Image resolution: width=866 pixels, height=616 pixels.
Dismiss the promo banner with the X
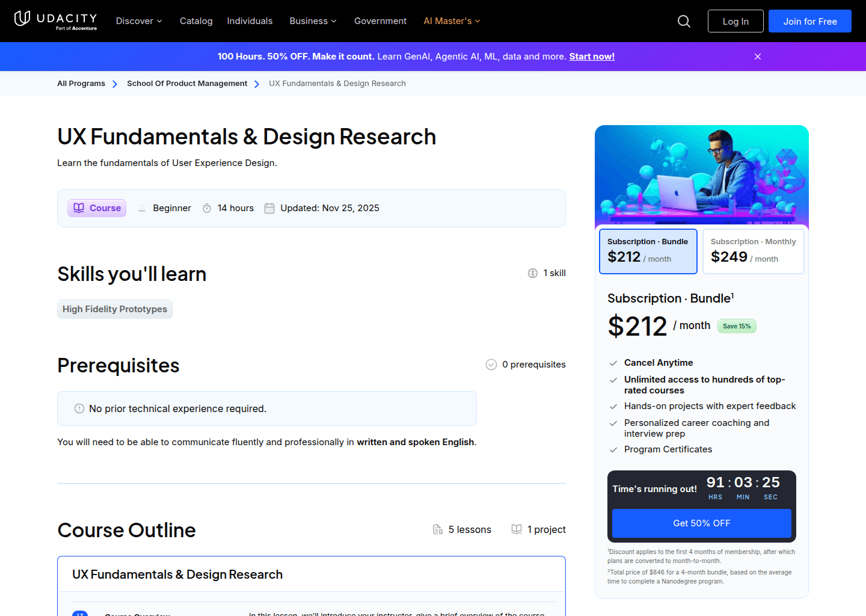757,56
